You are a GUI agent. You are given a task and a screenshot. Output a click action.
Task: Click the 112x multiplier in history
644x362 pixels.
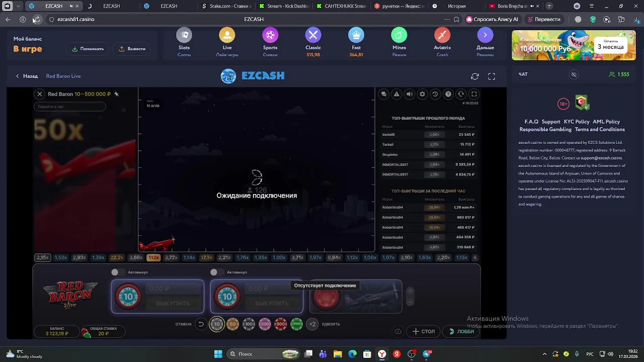pos(153,257)
